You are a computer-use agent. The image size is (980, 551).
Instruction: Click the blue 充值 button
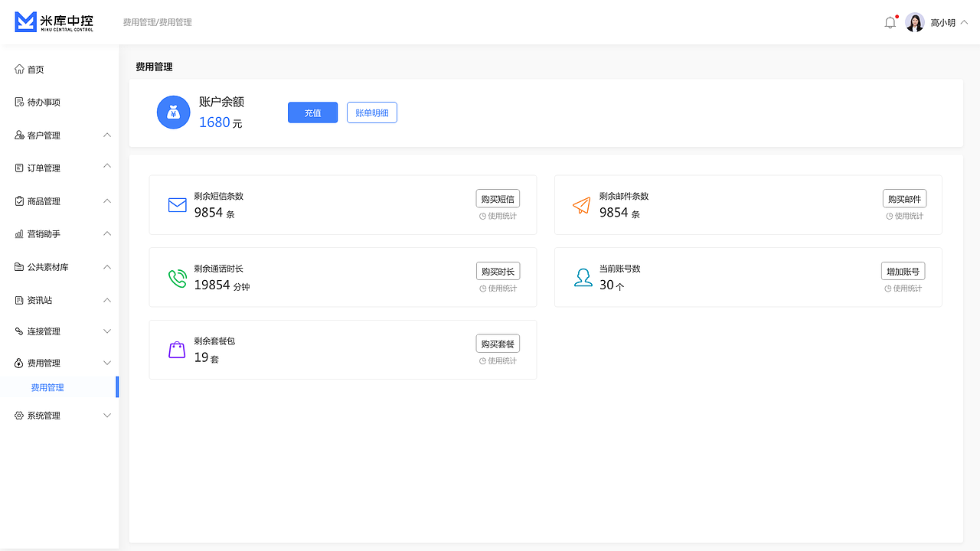312,112
